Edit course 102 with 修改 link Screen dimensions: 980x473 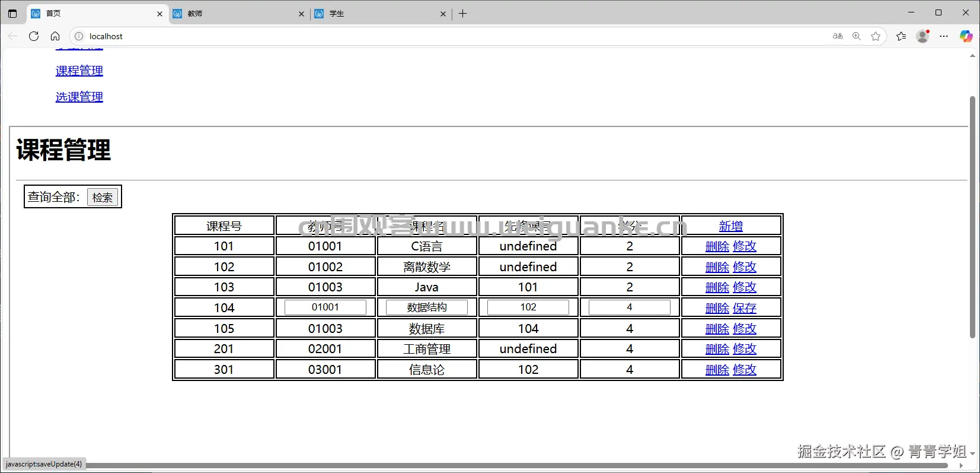point(745,267)
